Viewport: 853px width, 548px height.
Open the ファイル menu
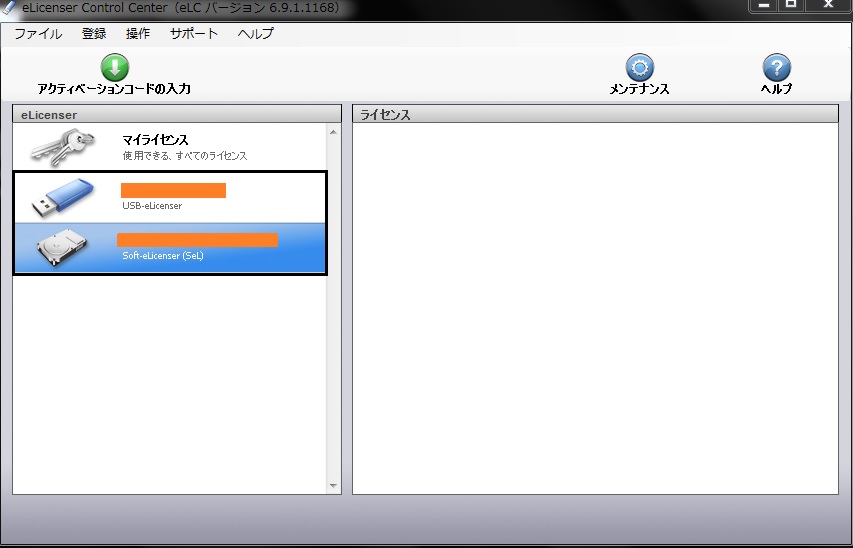coord(38,34)
